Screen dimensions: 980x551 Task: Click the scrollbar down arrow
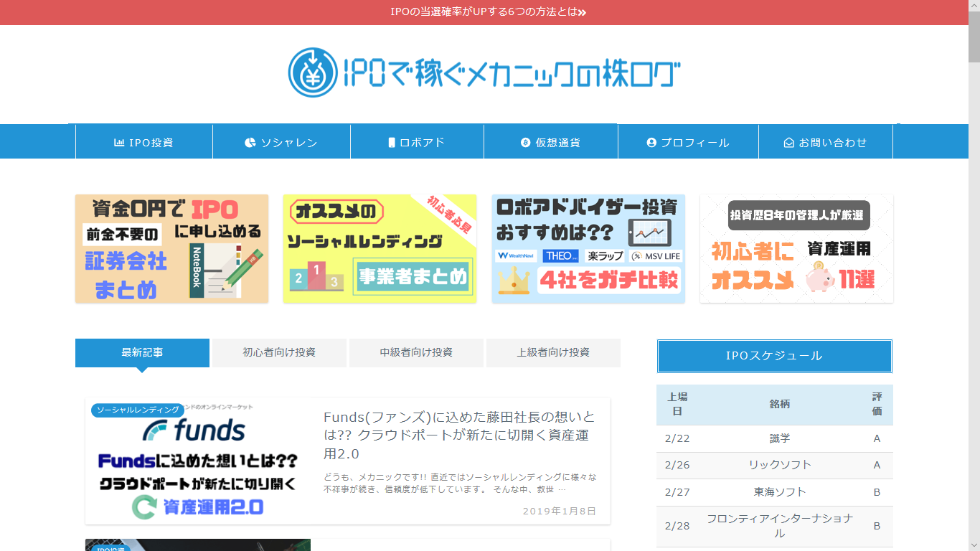point(974,545)
